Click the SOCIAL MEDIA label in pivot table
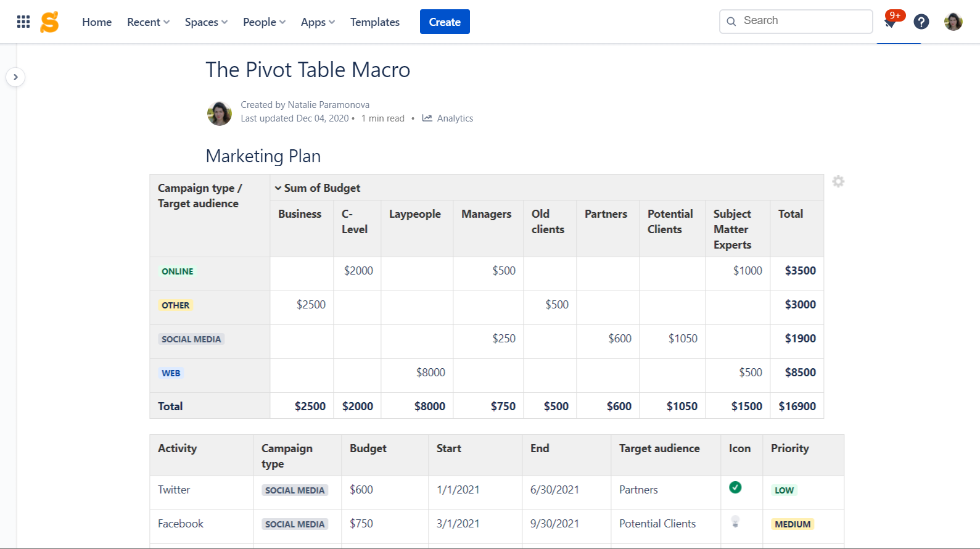 (x=191, y=339)
